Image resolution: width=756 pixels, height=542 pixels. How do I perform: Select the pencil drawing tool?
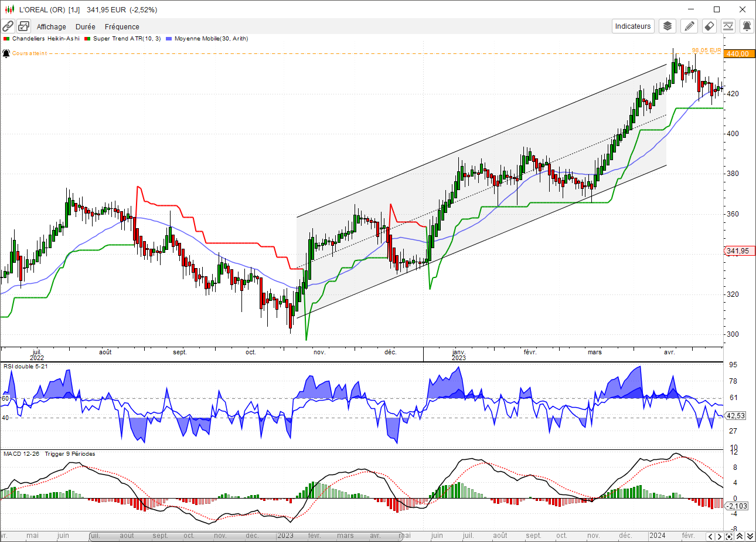(x=689, y=26)
